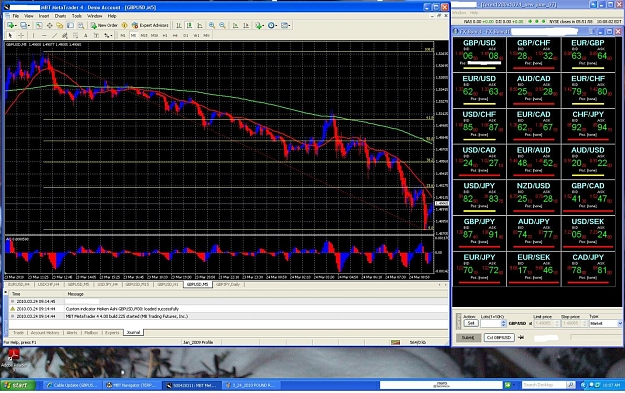Switch chart to M1 timeframe
This screenshot has height=393, width=625.
tap(123, 35)
